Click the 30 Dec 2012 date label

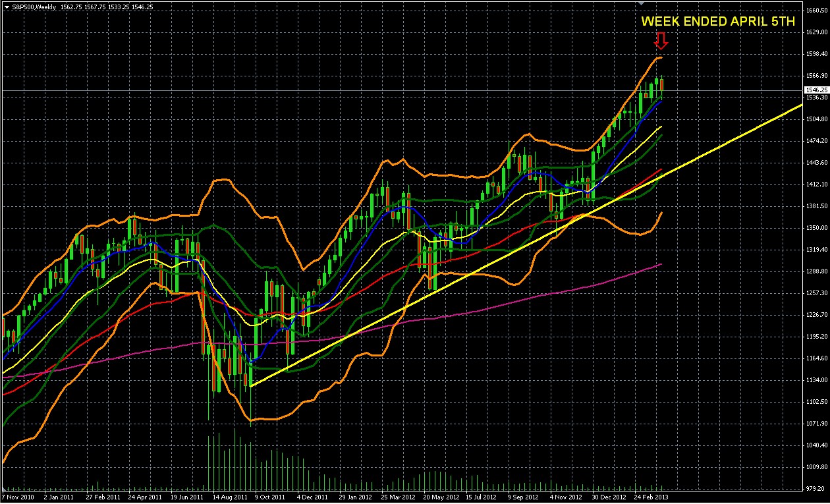click(607, 497)
